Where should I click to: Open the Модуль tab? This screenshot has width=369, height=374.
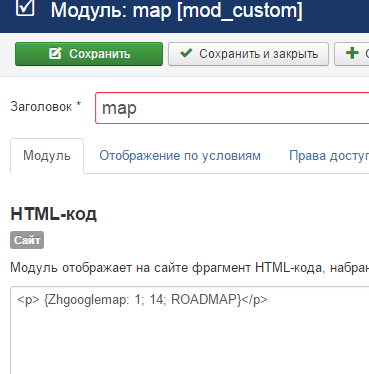coord(47,156)
